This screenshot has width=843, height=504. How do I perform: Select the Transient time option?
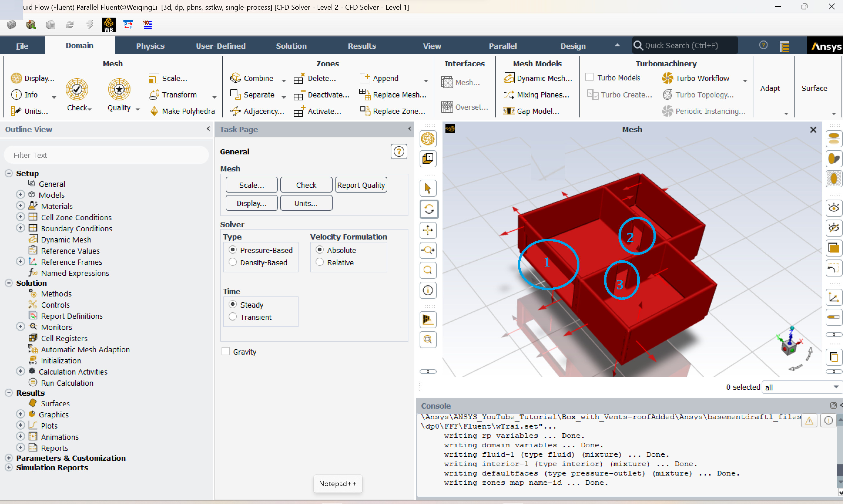point(233,317)
